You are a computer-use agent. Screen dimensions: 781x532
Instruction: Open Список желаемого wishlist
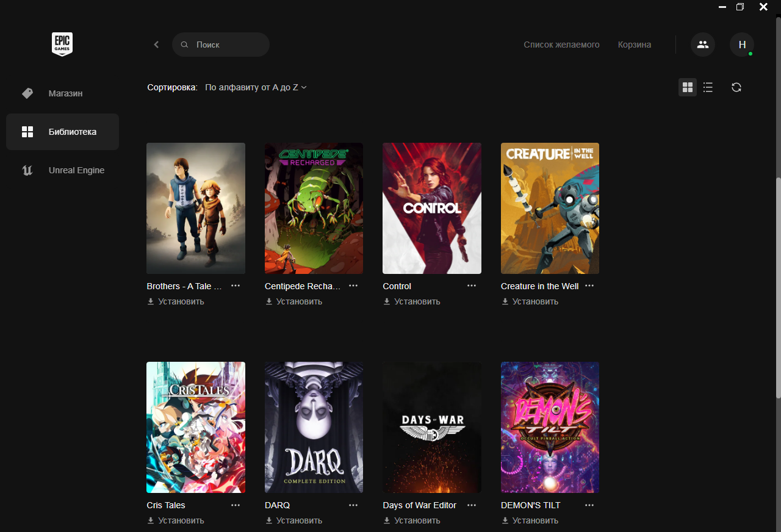(x=561, y=45)
